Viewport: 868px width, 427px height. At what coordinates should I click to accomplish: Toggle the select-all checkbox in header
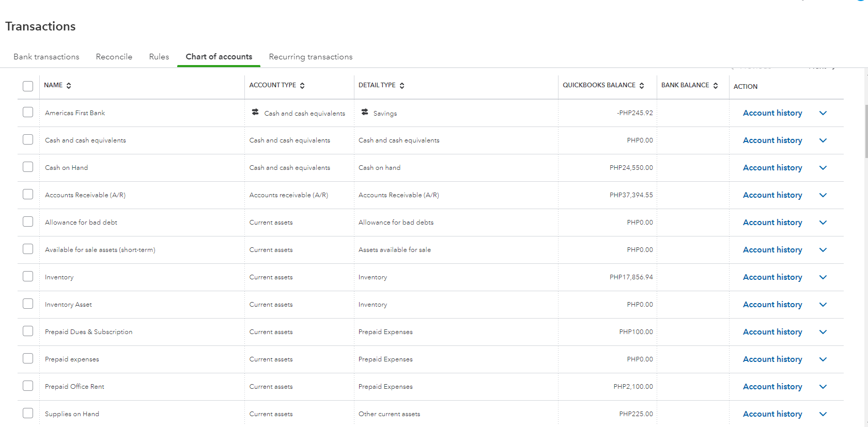coord(28,86)
